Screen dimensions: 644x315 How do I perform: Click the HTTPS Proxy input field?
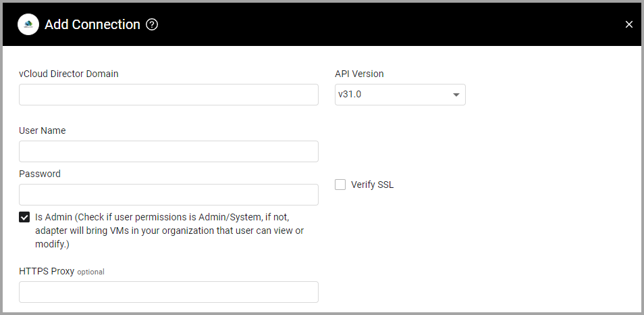pos(168,292)
